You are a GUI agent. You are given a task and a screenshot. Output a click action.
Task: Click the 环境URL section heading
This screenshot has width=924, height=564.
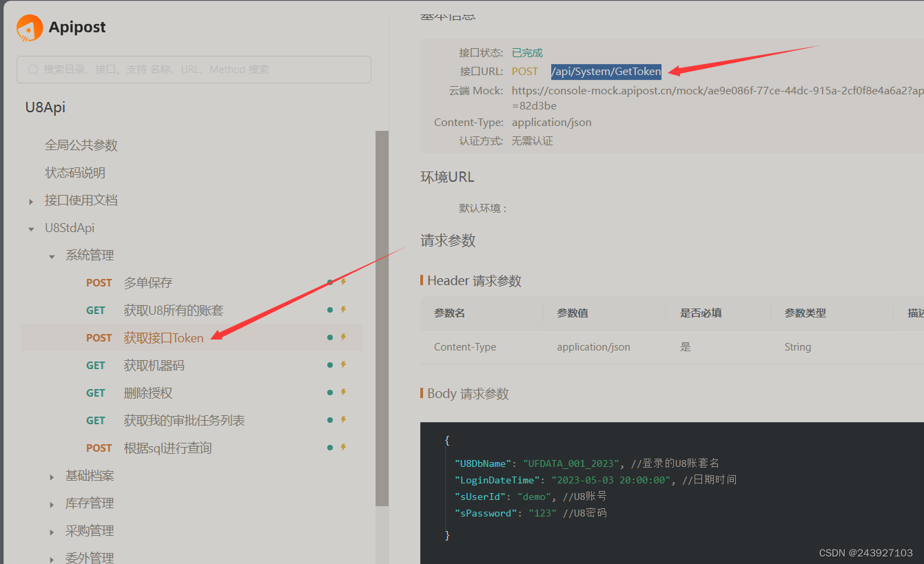(x=447, y=177)
